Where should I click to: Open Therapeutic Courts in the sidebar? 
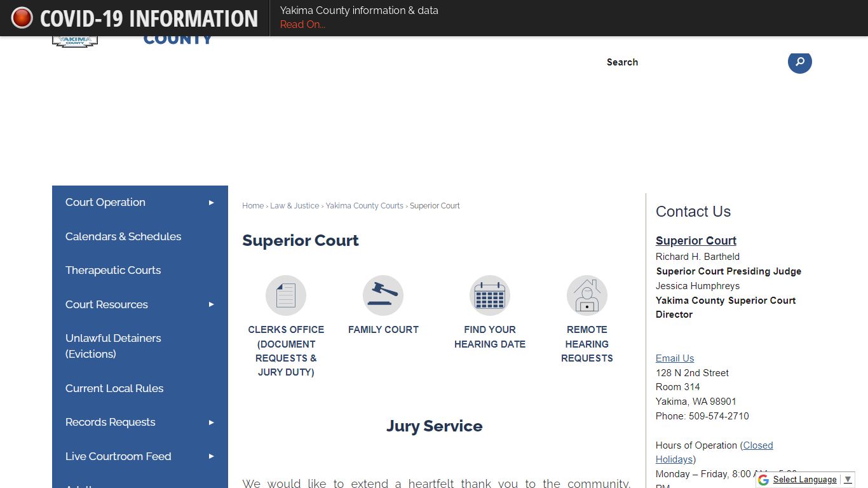[140, 270]
